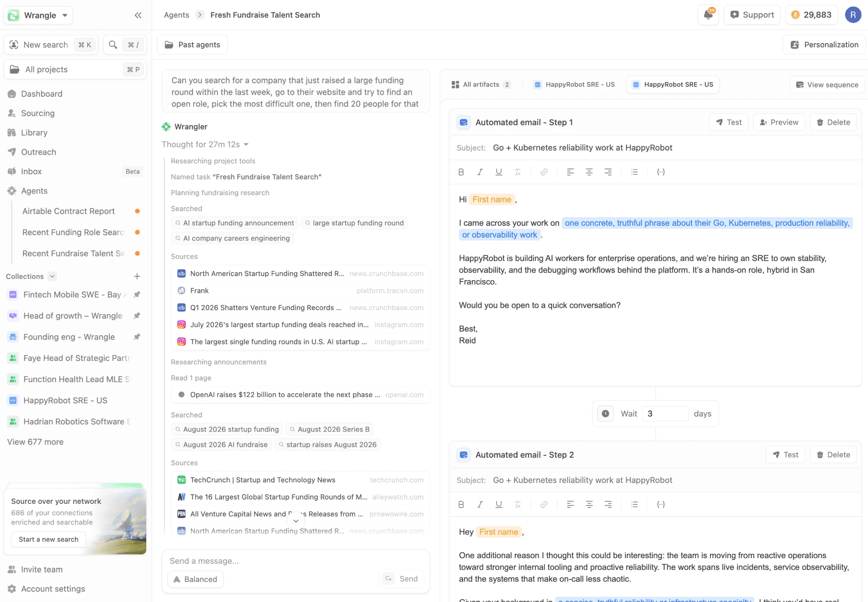Screen dimensions: 868x602
Task: Delete Step 1 automated email
Action: coord(833,122)
